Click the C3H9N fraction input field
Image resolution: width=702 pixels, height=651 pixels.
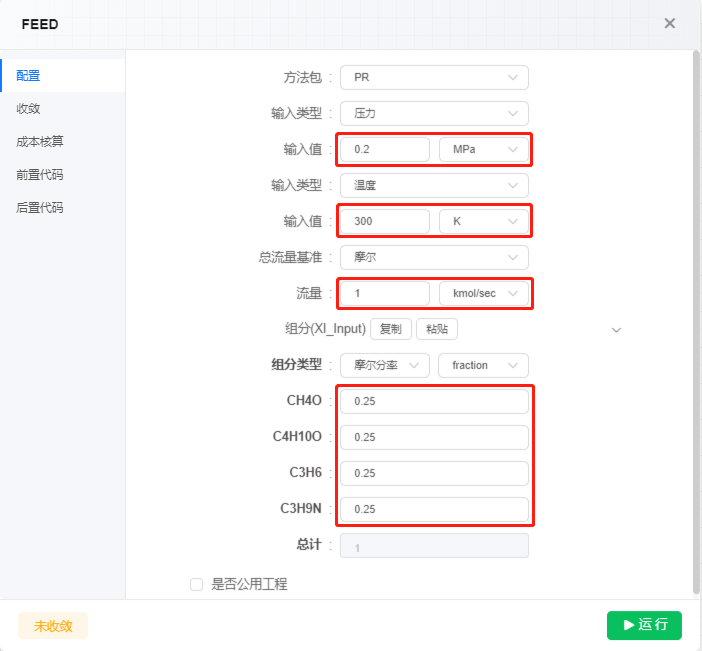pyautogui.click(x=434, y=509)
